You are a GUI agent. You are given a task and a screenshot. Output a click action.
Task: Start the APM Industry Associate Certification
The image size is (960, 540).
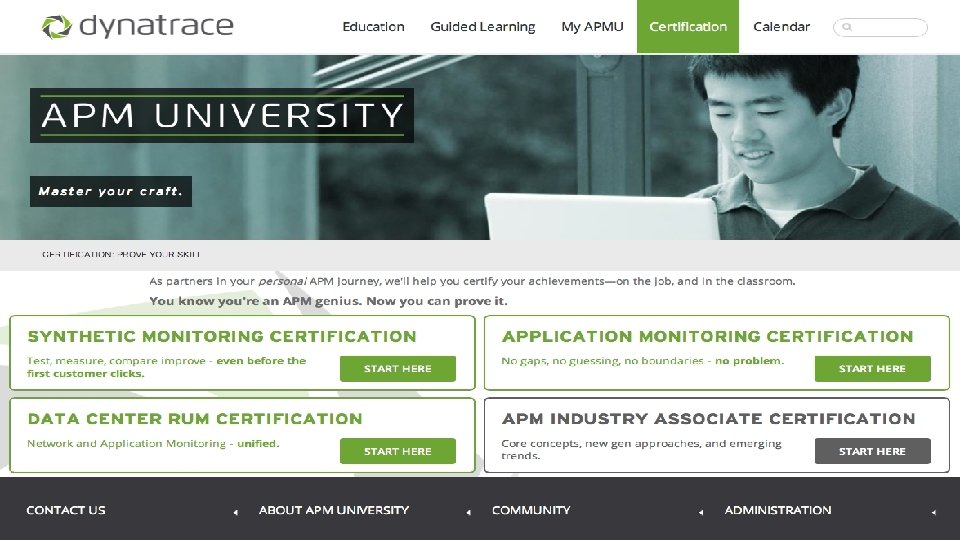(x=872, y=451)
